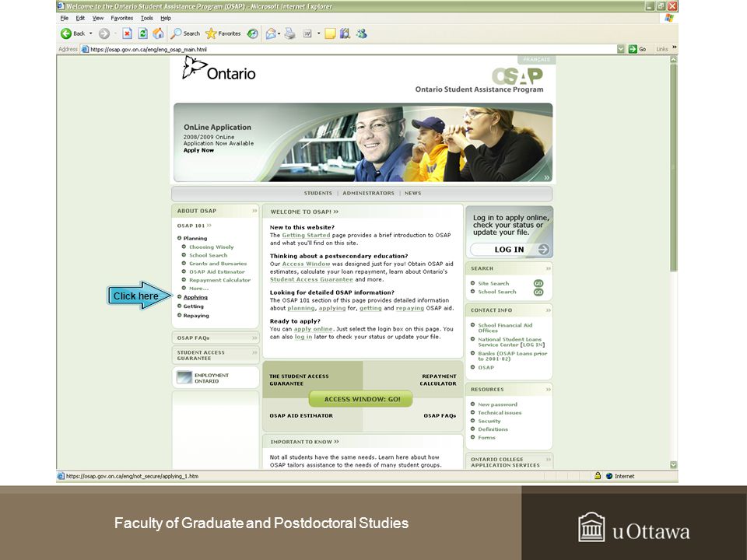Switch language via FRANÇAIS link
The image size is (747, 560).
(x=536, y=60)
